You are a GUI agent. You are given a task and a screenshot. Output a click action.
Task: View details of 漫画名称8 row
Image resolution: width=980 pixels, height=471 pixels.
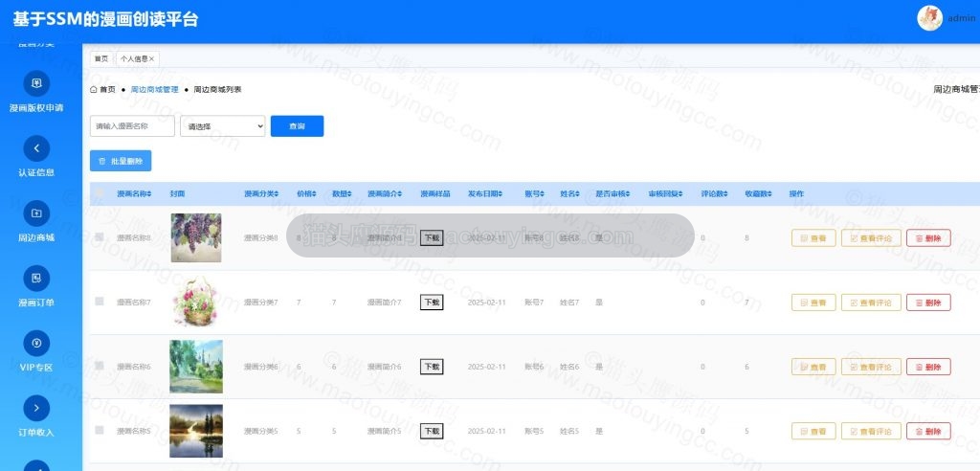point(813,237)
